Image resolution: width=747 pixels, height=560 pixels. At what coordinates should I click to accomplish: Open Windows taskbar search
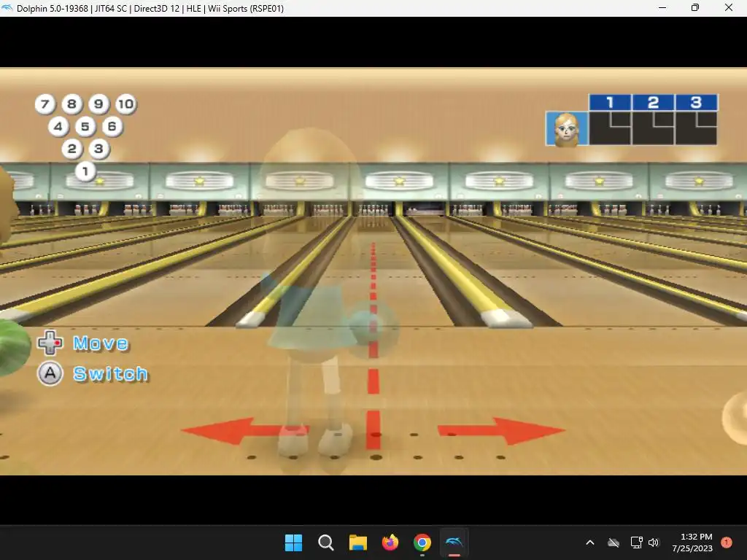click(326, 542)
